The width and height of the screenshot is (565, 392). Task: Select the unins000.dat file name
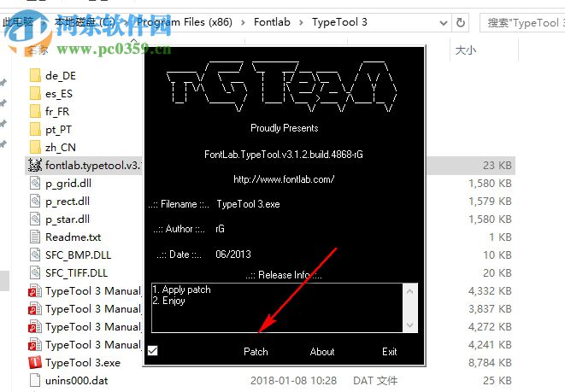76,381
